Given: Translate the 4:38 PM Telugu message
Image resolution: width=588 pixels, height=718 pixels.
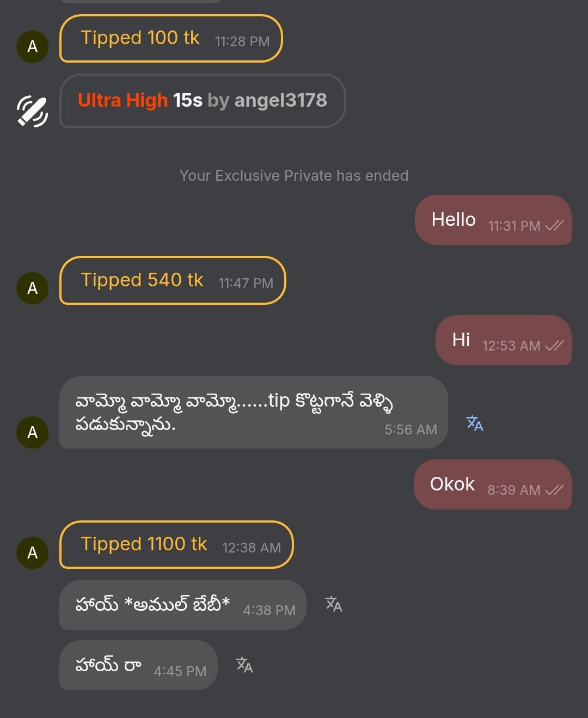Looking at the screenshot, I should coord(334,604).
